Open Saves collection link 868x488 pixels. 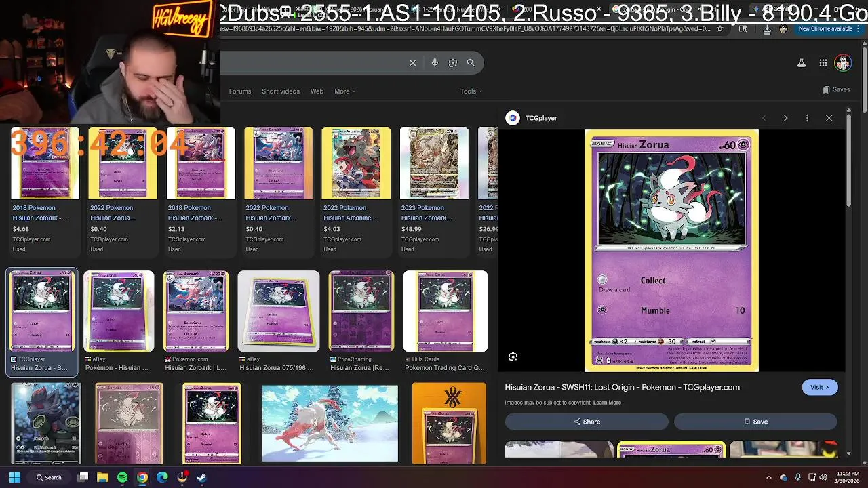pos(836,89)
